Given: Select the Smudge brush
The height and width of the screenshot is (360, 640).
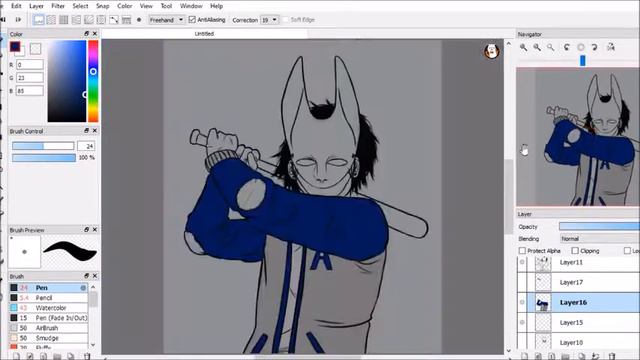Looking at the screenshot, I should tap(48, 338).
